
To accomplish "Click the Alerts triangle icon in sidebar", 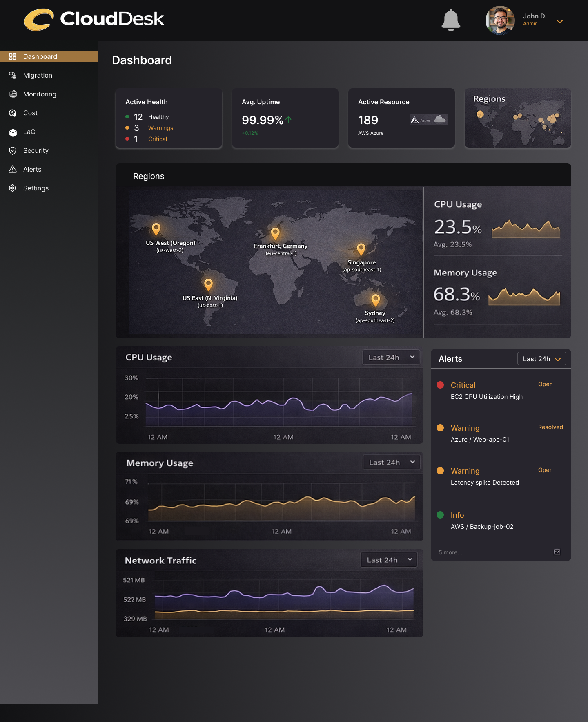I will [x=13, y=169].
